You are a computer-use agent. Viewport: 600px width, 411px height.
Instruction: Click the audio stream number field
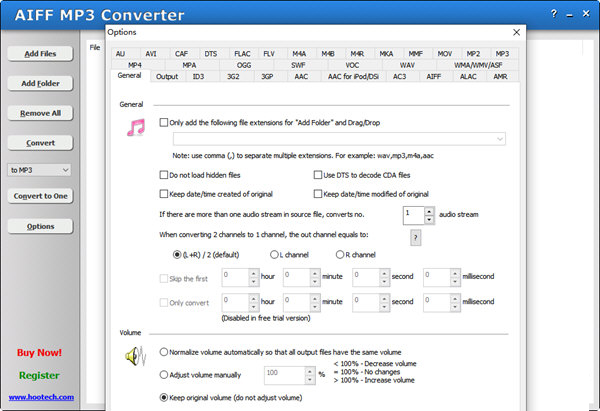(x=414, y=215)
